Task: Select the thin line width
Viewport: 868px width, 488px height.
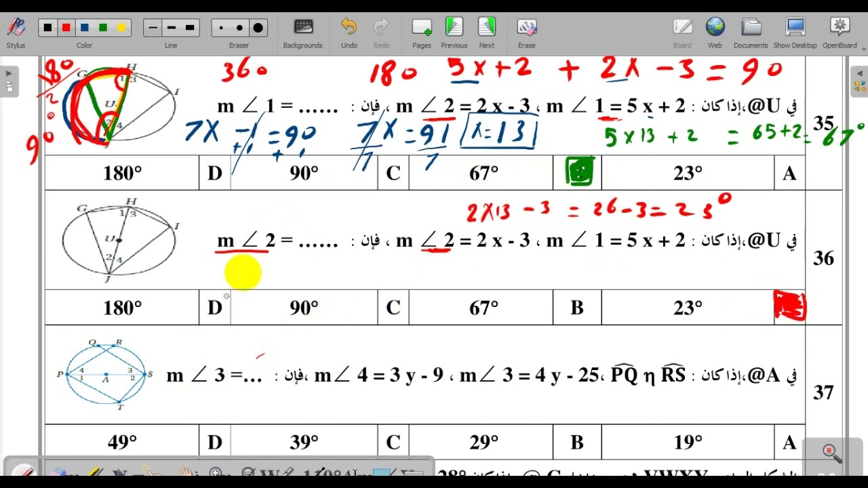Action: click(x=153, y=28)
